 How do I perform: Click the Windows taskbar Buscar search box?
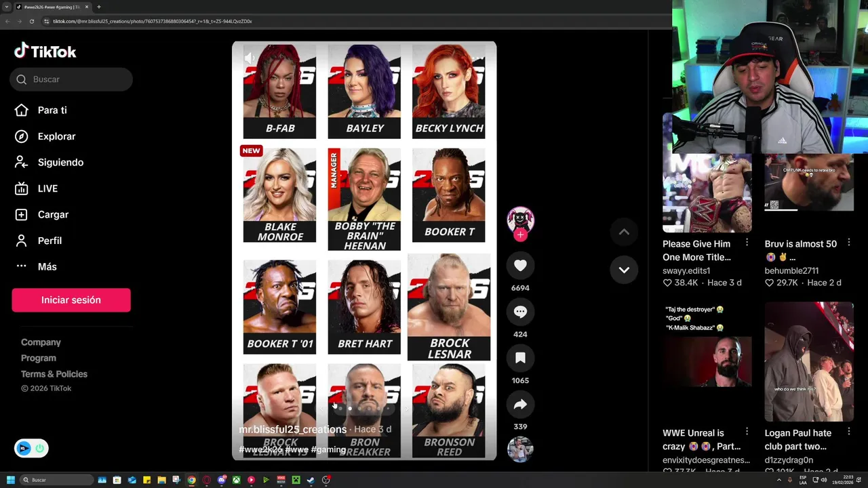coord(56,480)
